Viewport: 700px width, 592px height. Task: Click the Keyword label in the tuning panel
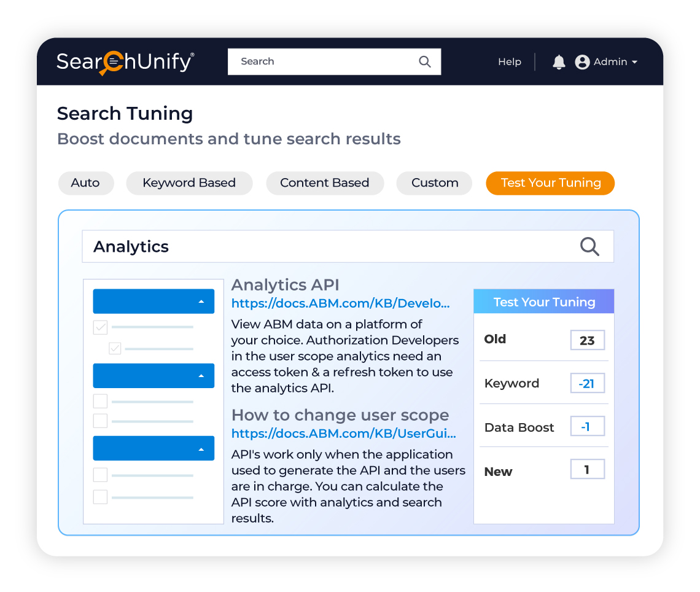(x=511, y=383)
